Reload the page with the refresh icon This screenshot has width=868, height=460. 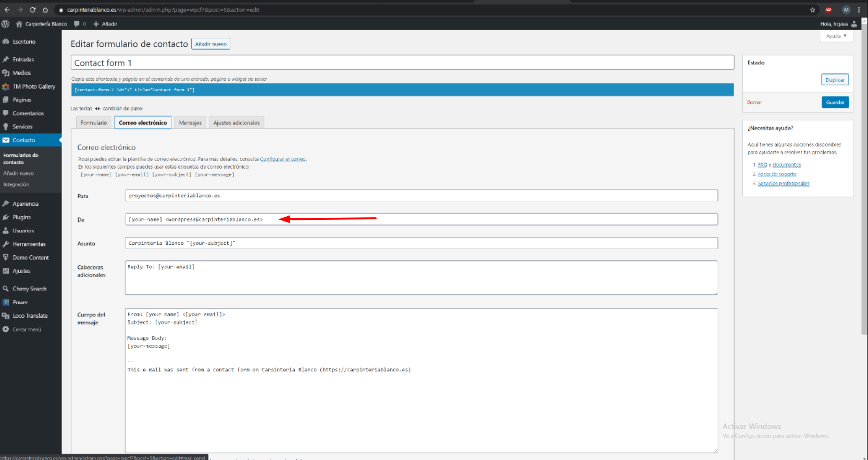coord(32,10)
